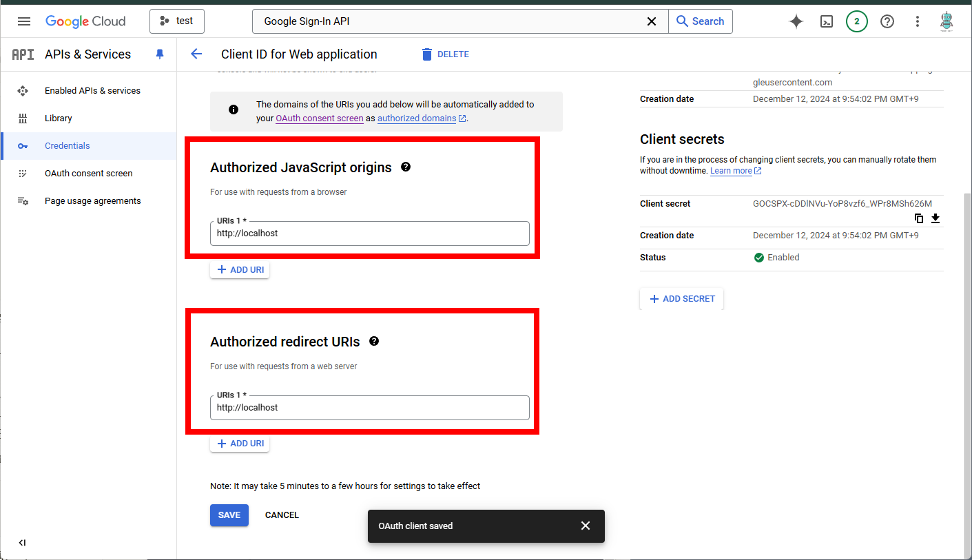Click the Library sidebar icon
Screen dimensions: 972x560
click(x=23, y=118)
